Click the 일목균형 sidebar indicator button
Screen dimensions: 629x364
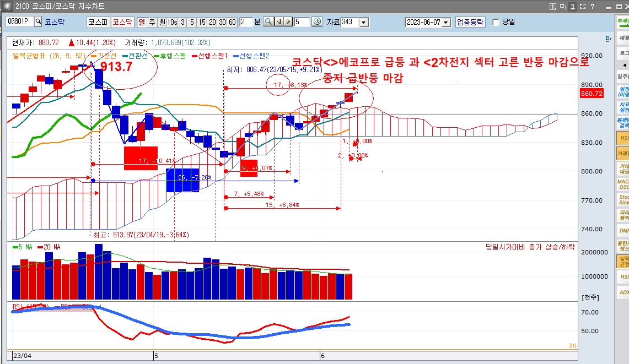pyautogui.click(x=623, y=262)
